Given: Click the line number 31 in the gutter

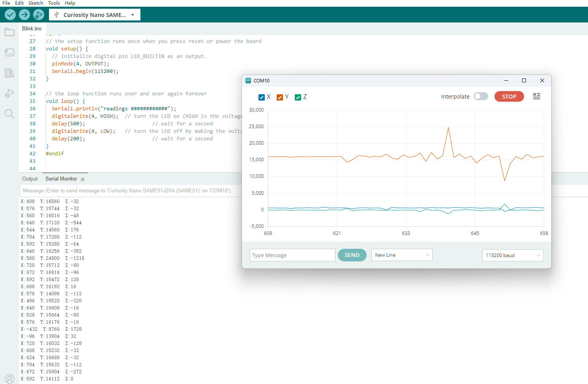Looking at the screenshot, I should pyautogui.click(x=32, y=71).
